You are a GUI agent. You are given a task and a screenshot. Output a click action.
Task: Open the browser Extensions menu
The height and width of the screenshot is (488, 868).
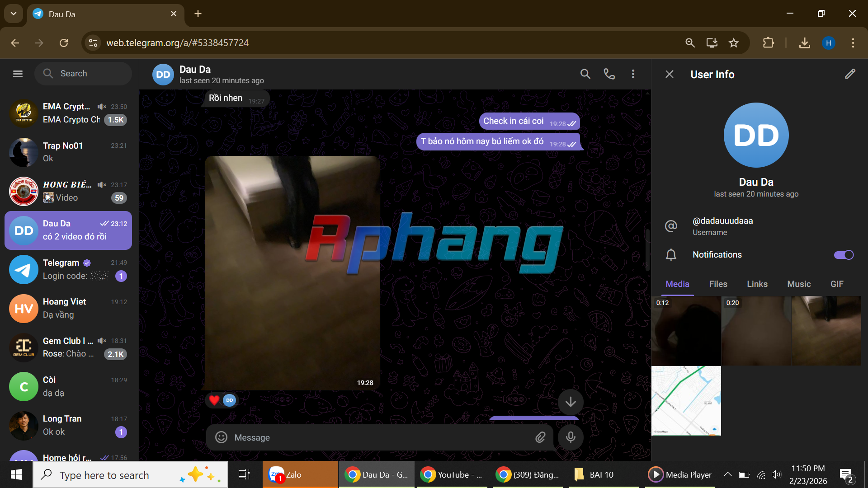[x=768, y=43]
